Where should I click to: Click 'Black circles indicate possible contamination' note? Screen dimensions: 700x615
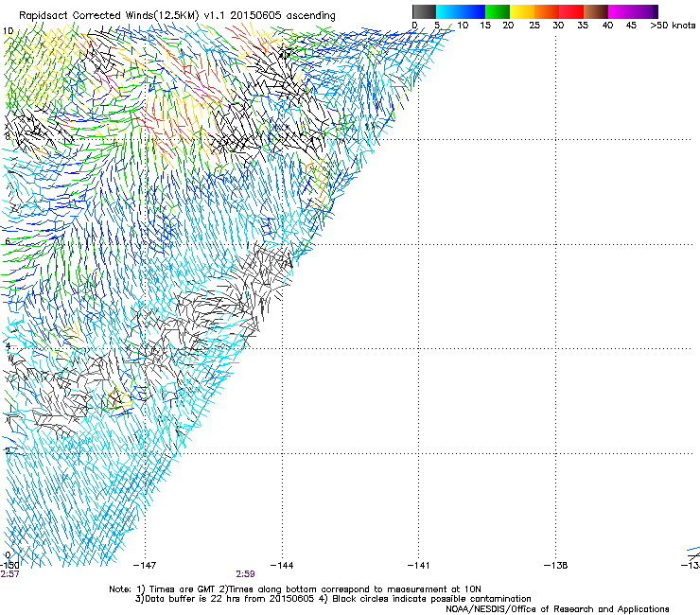click(x=431, y=599)
